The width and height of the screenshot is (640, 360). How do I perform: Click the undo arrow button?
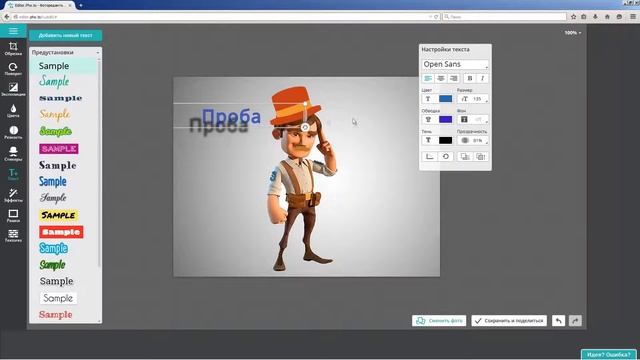point(558,321)
